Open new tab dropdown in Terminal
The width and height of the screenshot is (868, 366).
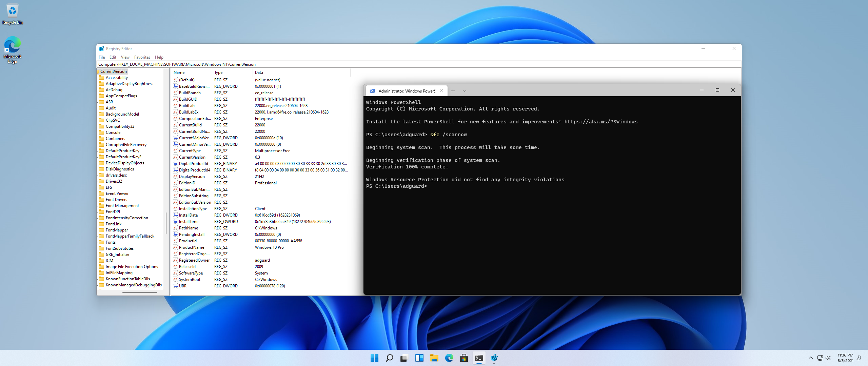(x=465, y=91)
